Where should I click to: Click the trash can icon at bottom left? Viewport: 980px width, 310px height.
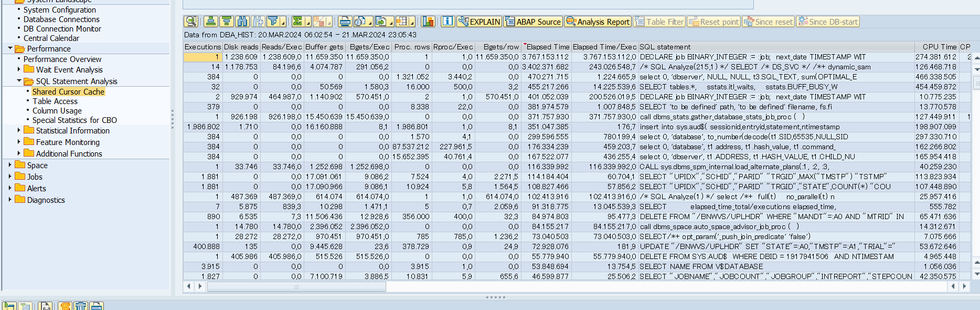(x=80, y=306)
